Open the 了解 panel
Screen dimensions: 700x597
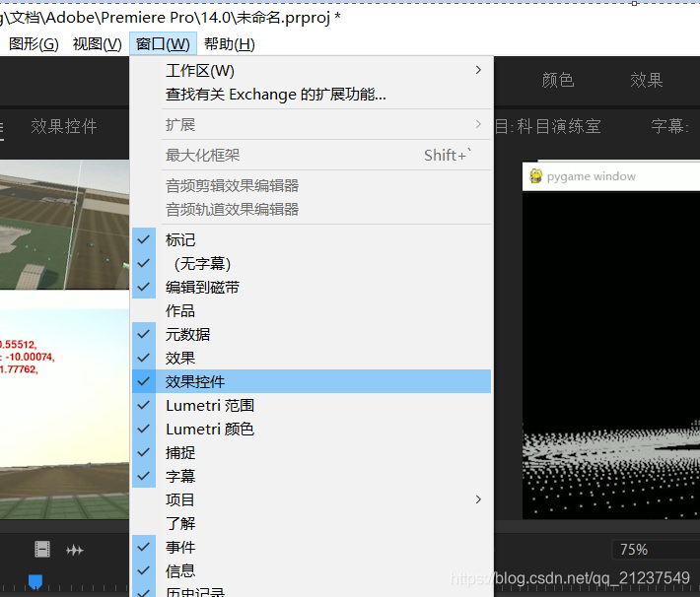tap(312, 523)
